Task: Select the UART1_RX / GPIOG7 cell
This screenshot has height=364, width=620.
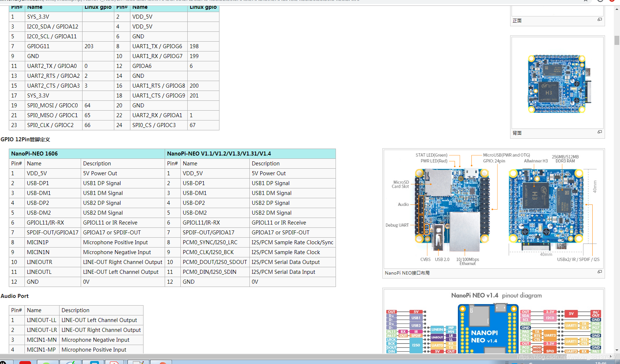Action: pos(158,56)
